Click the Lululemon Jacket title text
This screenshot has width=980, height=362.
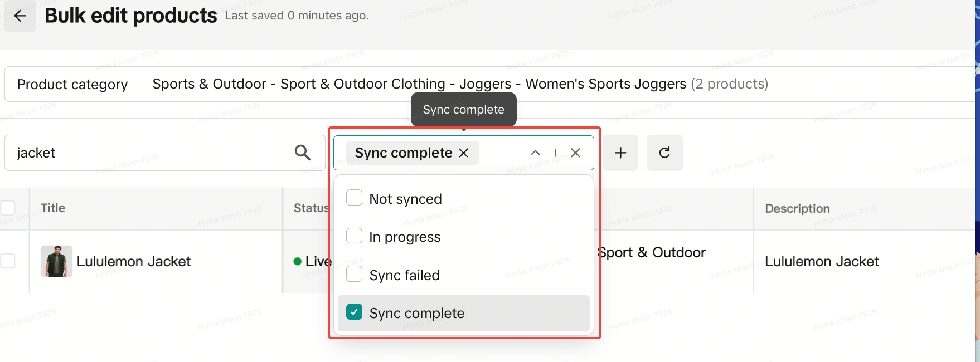pyautogui.click(x=133, y=261)
